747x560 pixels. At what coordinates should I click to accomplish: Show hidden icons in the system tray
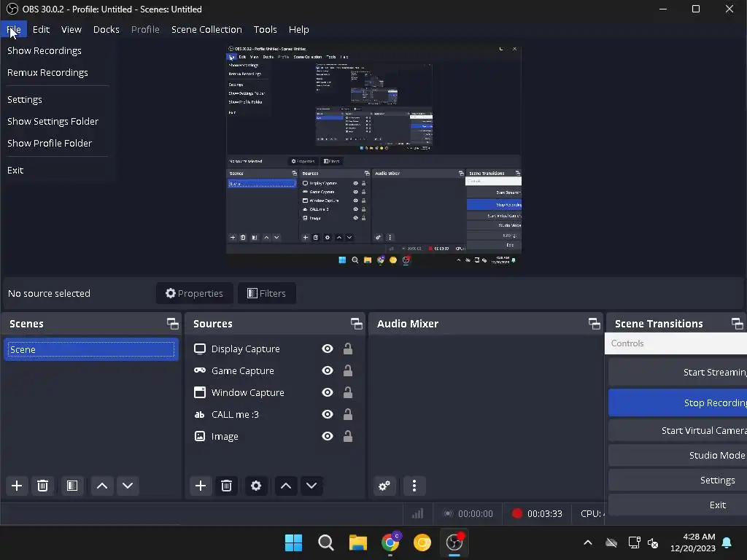(588, 542)
